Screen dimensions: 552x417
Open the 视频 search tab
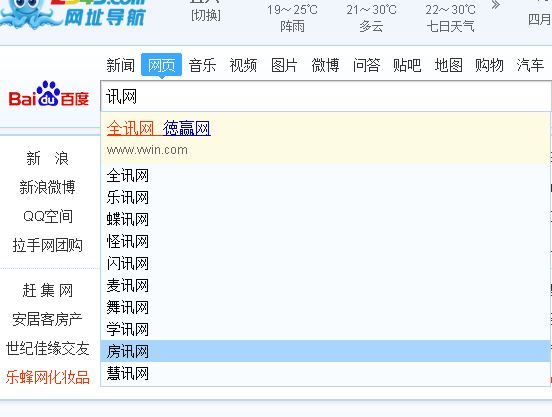[243, 65]
